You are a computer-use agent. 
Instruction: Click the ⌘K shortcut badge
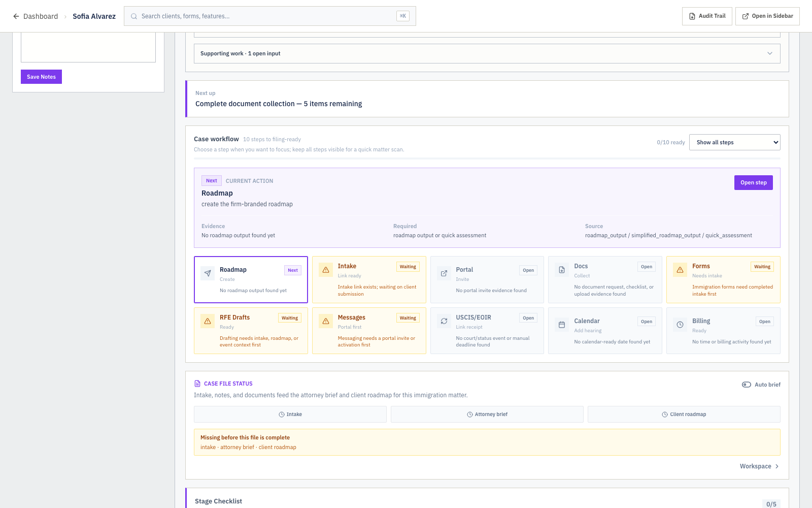pyautogui.click(x=403, y=16)
